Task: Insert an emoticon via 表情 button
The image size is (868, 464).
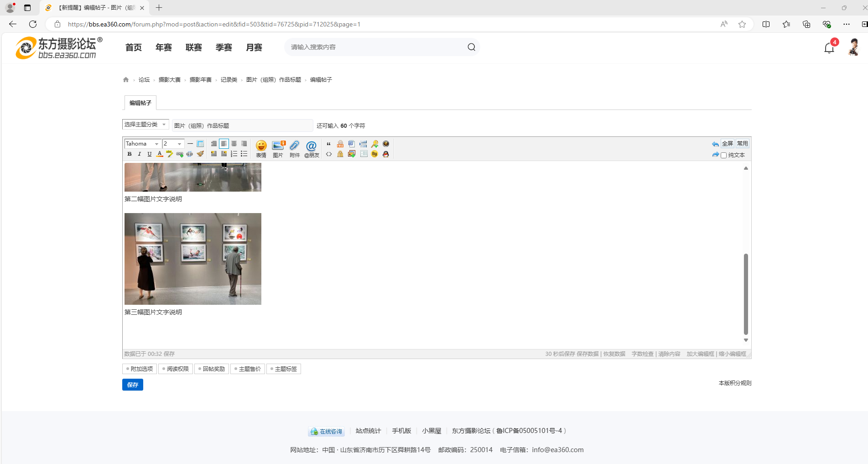Action: click(261, 149)
